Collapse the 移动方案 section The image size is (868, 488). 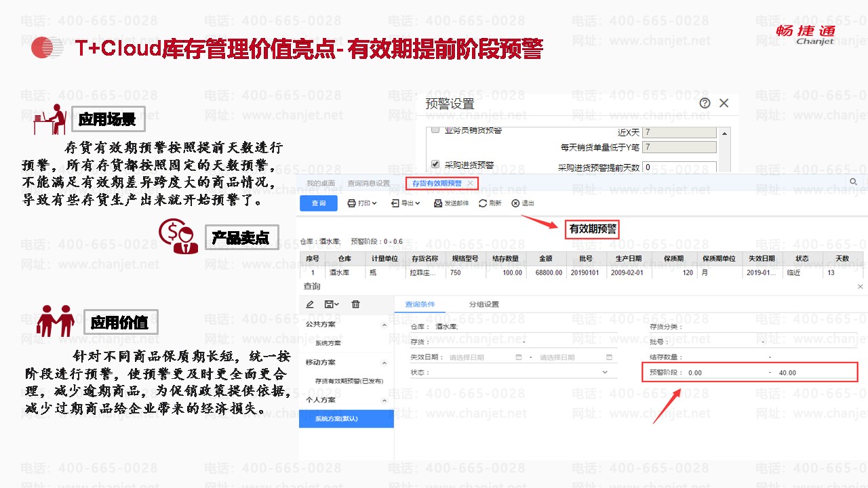(x=384, y=363)
